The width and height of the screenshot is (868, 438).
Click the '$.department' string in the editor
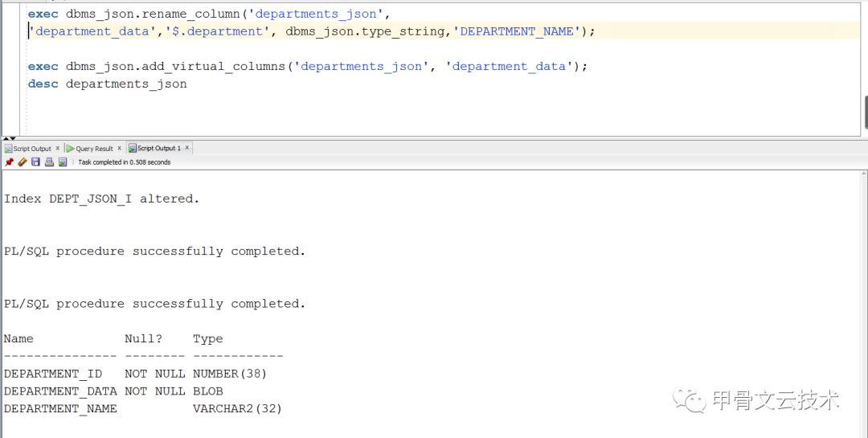point(218,31)
